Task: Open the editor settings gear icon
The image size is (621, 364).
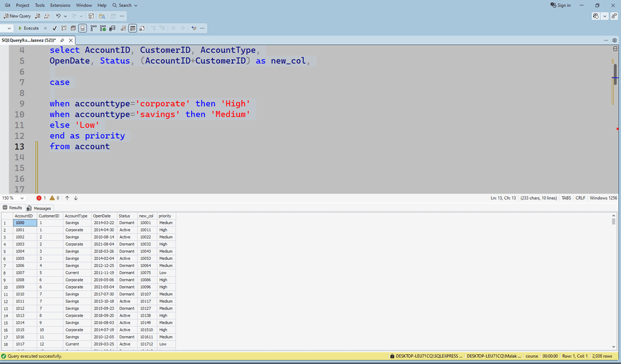Action: (614, 40)
